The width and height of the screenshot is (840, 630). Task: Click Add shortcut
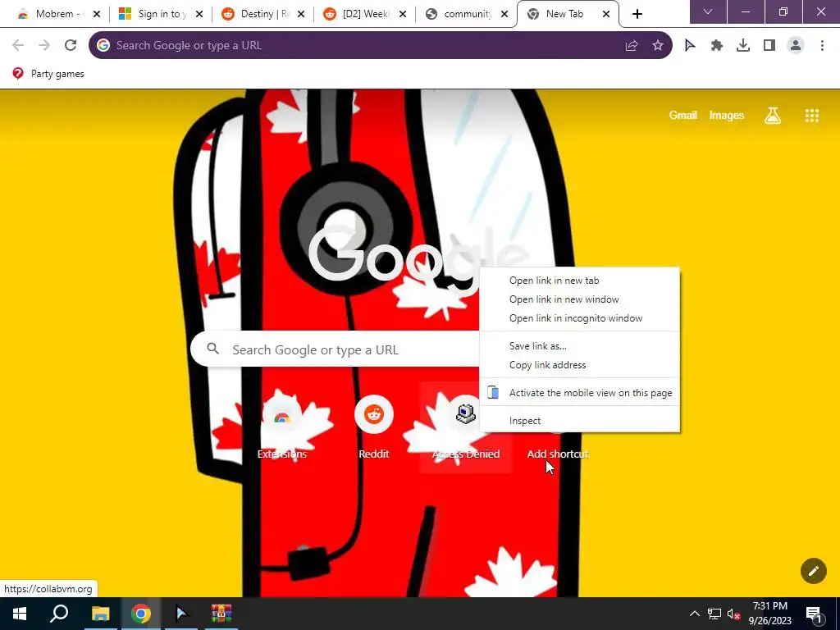558,454
